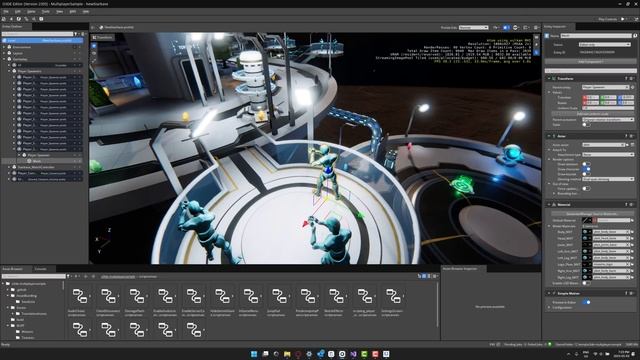Open File Explorer from the taskbar

(x=287, y=354)
